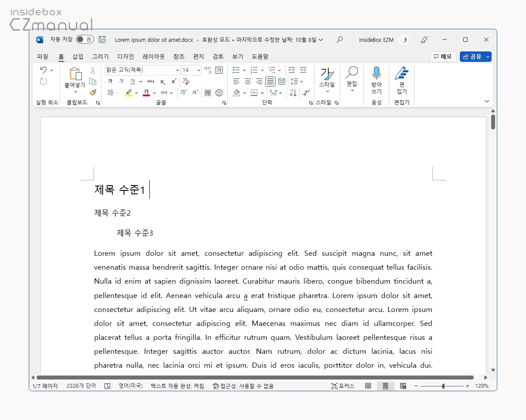Expand the line spacing options dropdown
The width and height of the screenshot is (526, 420).
301,81
